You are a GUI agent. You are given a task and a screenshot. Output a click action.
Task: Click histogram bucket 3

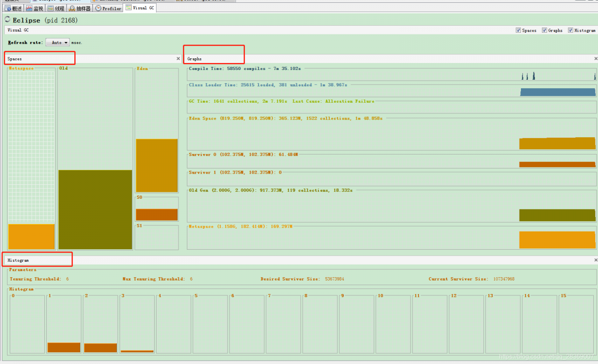137,324
